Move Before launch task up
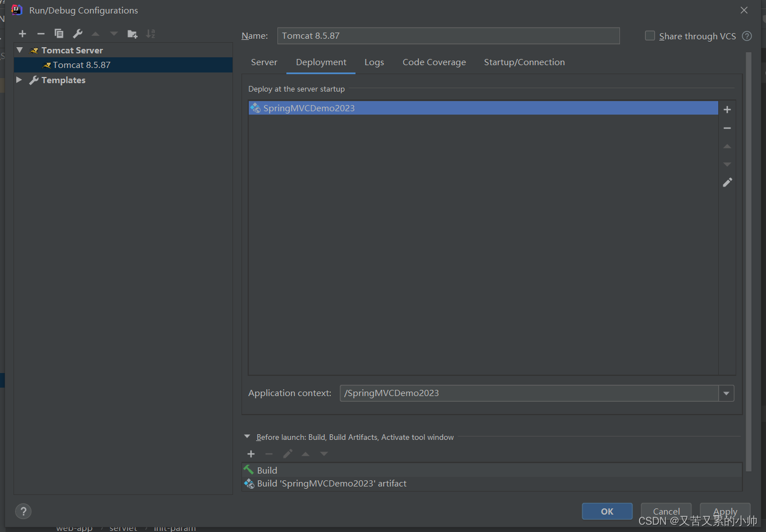The width and height of the screenshot is (766, 532). (x=306, y=454)
